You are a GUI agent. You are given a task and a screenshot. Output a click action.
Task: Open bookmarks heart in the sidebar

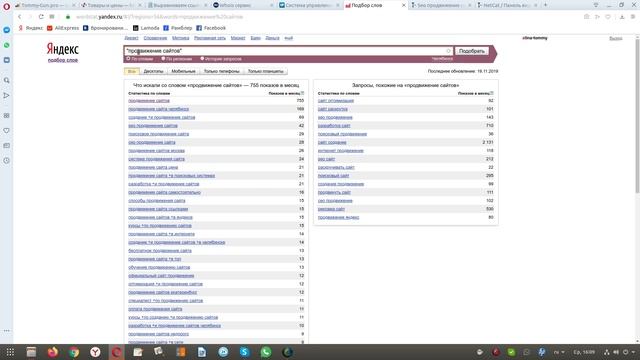click(x=7, y=131)
